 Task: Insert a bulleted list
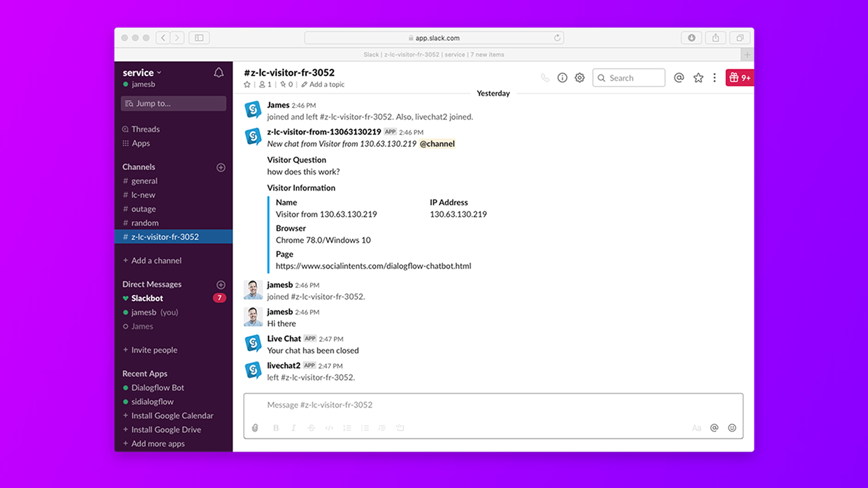pyautogui.click(x=365, y=428)
